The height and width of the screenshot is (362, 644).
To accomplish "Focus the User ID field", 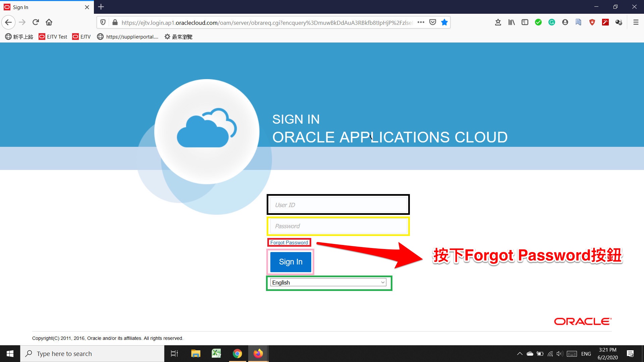I will tap(339, 205).
